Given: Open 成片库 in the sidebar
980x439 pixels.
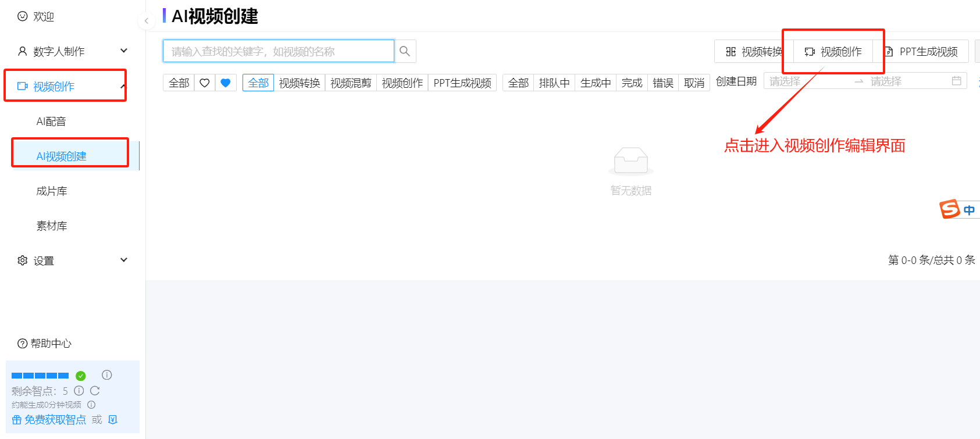Looking at the screenshot, I should click(x=52, y=191).
